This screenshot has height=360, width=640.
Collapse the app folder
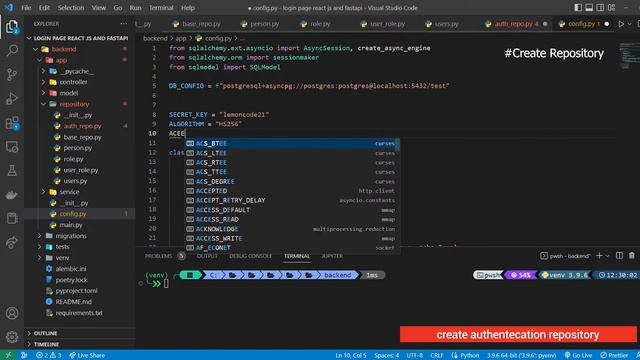click(40, 60)
